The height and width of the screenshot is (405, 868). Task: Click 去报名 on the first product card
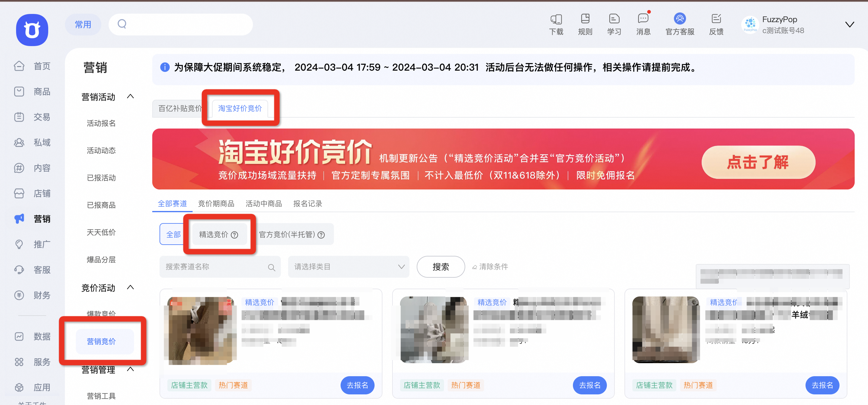point(357,385)
